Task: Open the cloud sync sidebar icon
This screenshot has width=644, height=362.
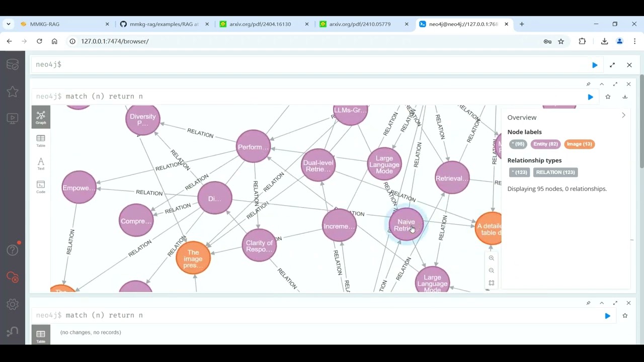Action: (13, 277)
